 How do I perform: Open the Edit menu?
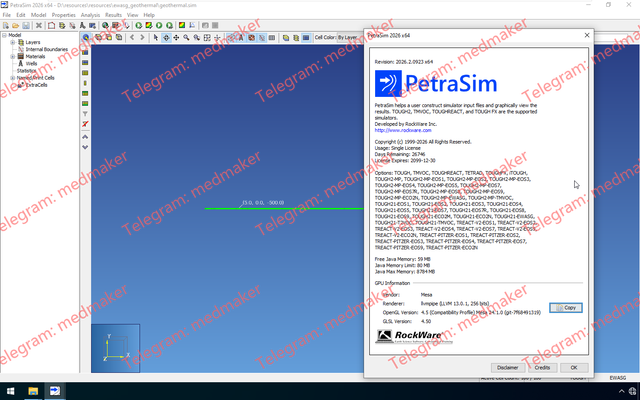tap(20, 15)
